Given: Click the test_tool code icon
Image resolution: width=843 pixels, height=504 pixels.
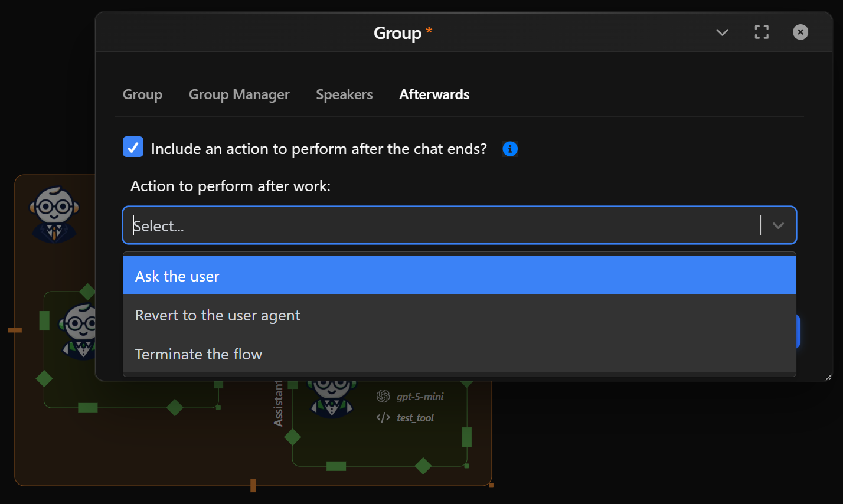Looking at the screenshot, I should click(x=383, y=417).
